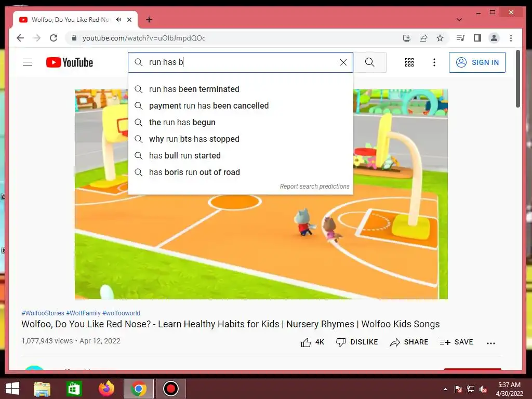Click the magnifier search submit button
Viewport: 532px width, 399px height.
coord(370,62)
